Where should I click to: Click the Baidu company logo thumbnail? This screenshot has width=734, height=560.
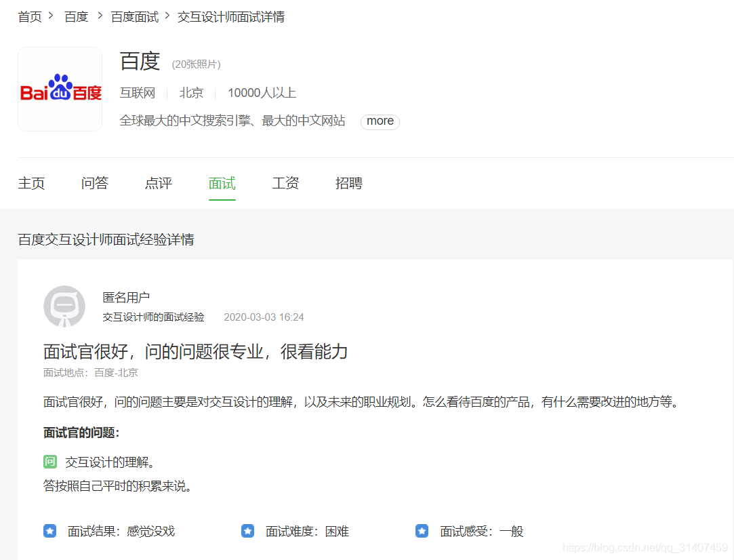click(x=60, y=89)
